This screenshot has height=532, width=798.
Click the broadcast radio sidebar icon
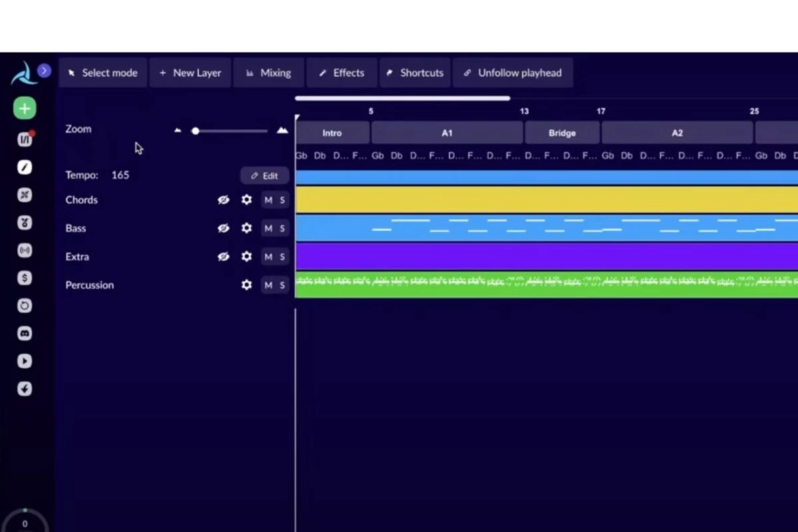tap(25, 250)
